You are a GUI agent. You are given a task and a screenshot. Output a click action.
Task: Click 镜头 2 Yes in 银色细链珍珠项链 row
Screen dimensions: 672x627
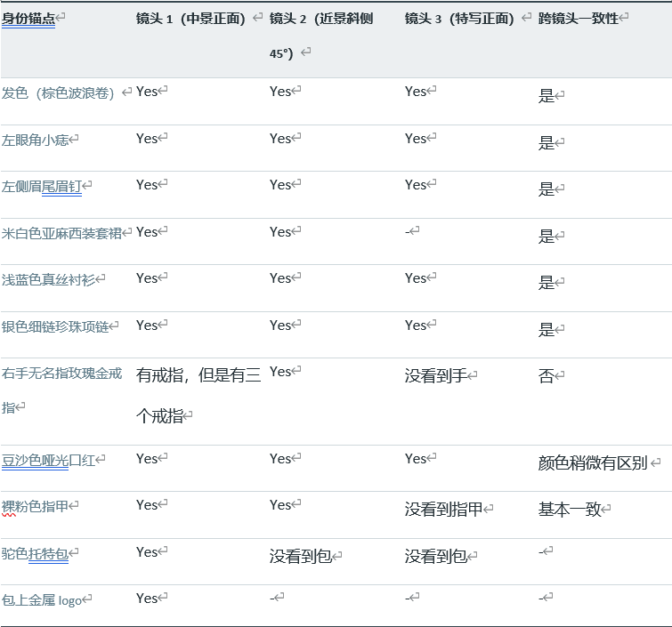click(280, 326)
